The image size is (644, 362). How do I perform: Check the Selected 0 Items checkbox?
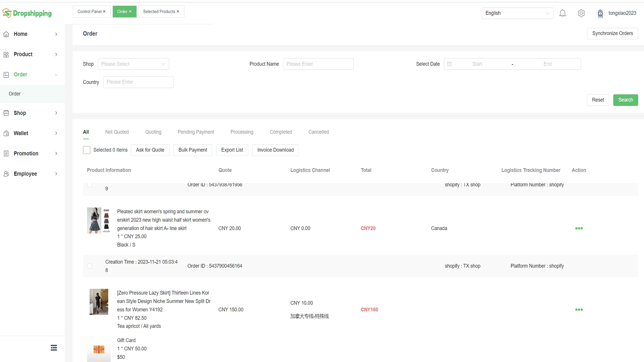pos(86,150)
